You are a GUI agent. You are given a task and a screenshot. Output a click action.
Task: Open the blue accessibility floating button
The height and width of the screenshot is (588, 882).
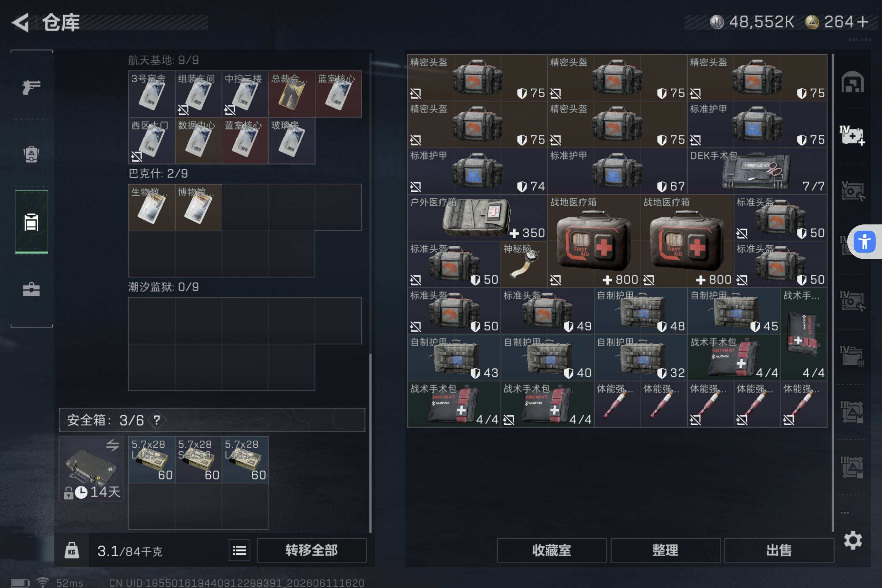coord(864,242)
